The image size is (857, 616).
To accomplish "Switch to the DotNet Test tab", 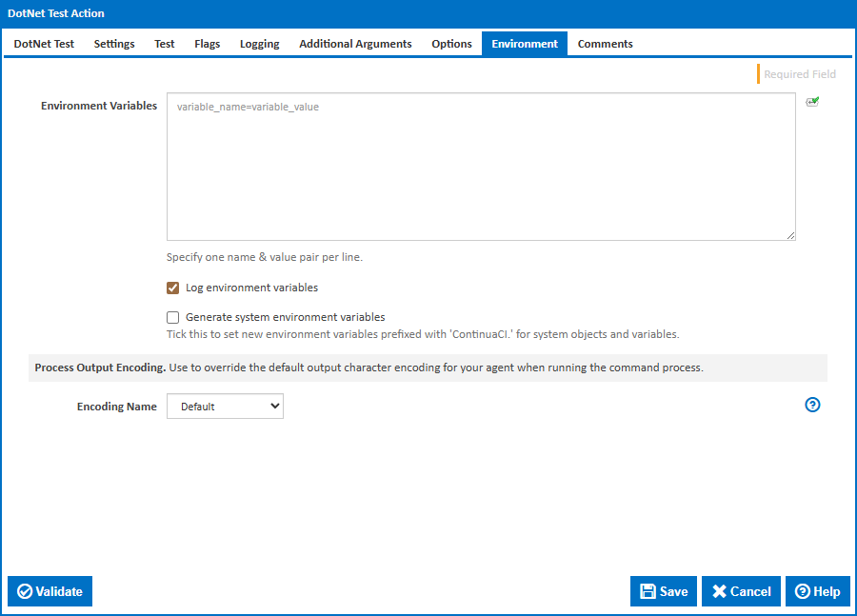I will pyautogui.click(x=43, y=43).
